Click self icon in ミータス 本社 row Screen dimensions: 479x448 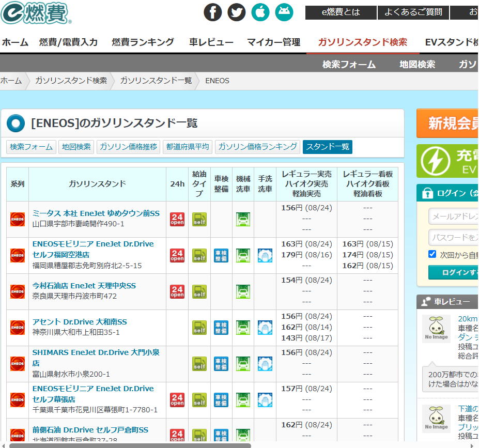199,219
